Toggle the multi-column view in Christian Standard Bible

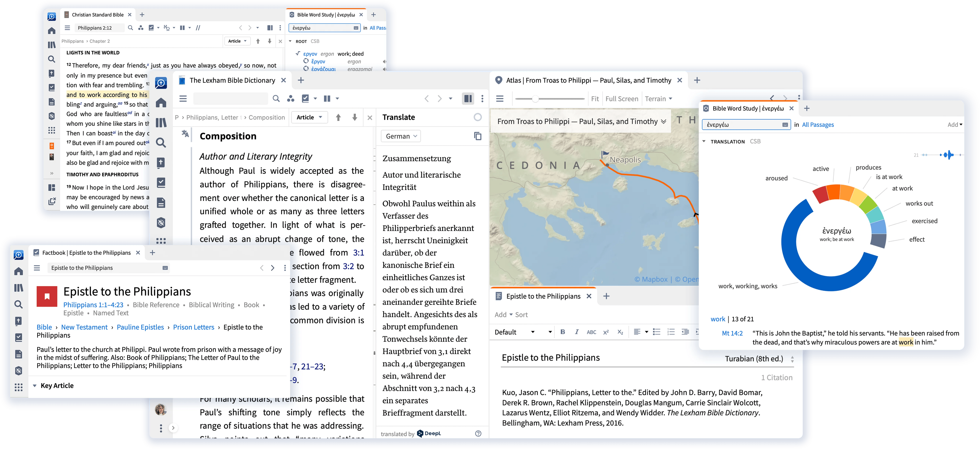coord(182,28)
